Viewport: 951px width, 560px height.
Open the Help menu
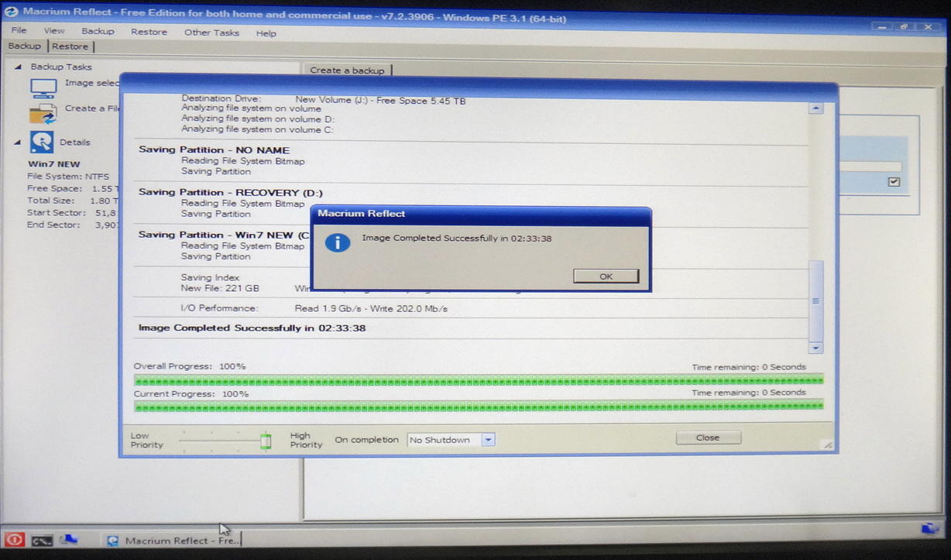(x=266, y=33)
